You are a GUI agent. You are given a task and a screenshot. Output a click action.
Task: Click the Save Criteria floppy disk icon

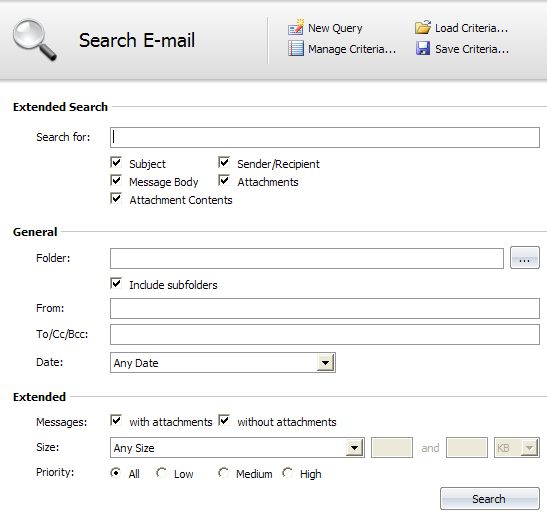coord(423,48)
